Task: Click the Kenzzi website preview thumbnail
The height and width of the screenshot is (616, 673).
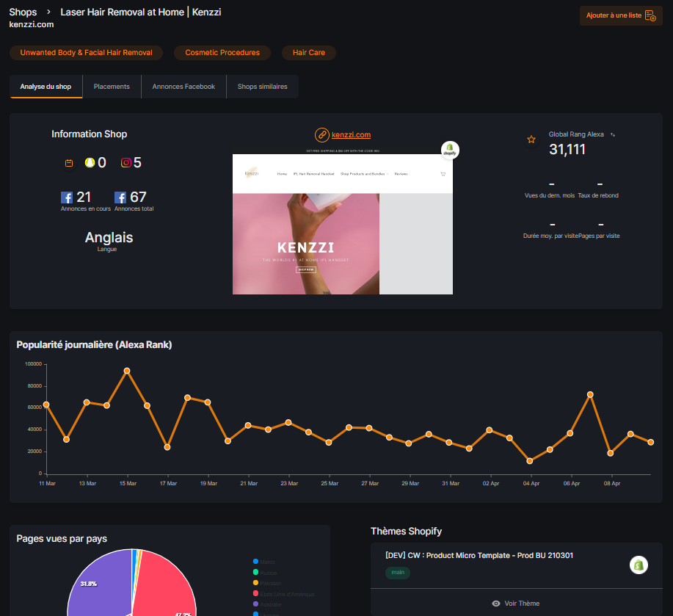Action: (x=343, y=222)
